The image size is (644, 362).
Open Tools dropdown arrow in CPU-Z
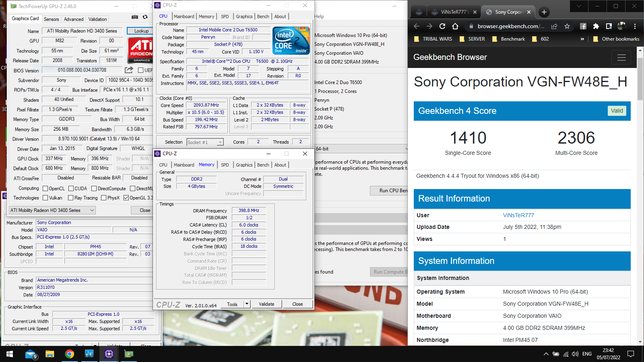pos(247,304)
